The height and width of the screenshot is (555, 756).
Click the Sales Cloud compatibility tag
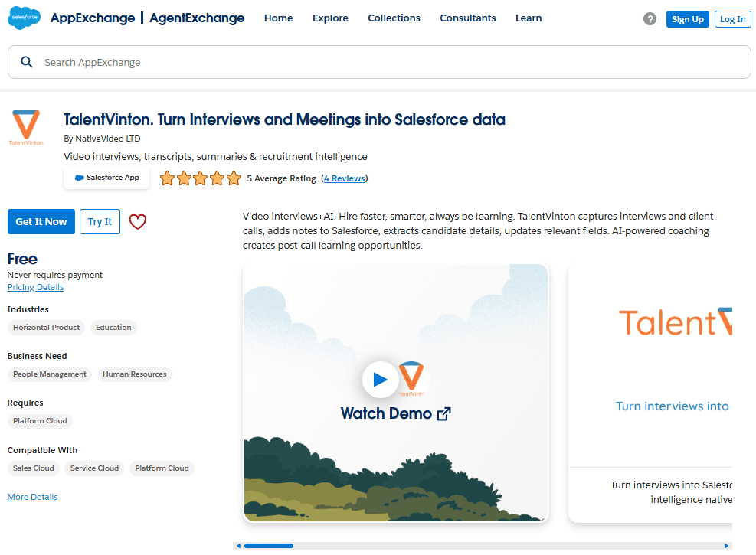pyautogui.click(x=33, y=468)
